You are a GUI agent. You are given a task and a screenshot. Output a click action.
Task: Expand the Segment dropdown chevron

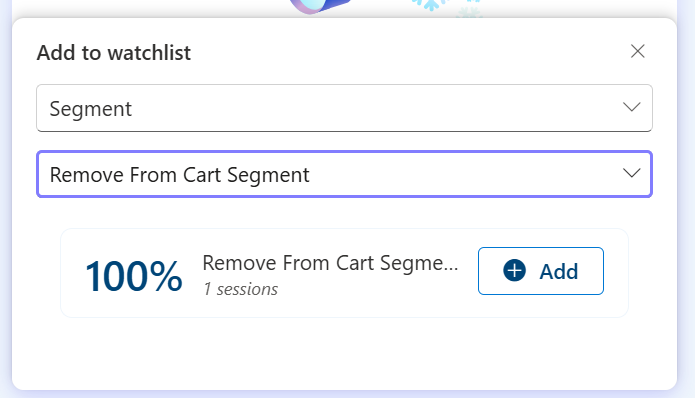631,107
